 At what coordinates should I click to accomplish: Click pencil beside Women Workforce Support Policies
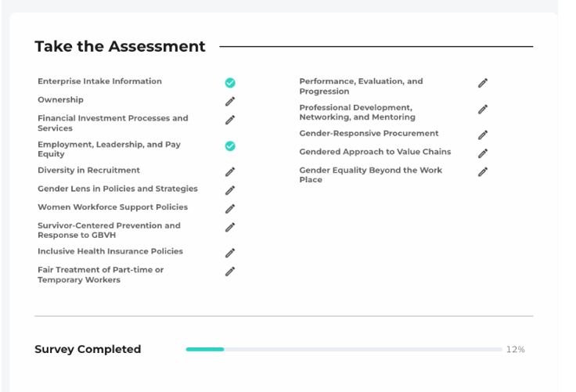click(230, 209)
